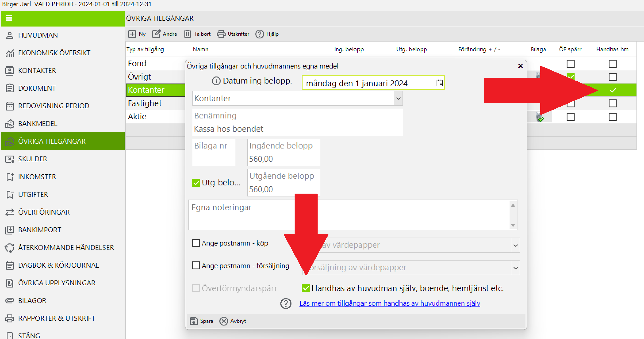Click the Spara button
This screenshot has height=339, width=644.
201,321
